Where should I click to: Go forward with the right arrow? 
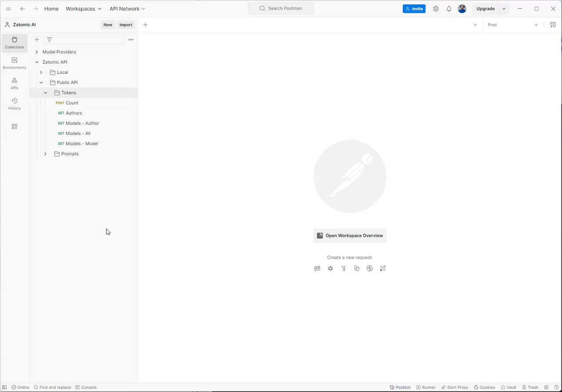pyautogui.click(x=36, y=9)
